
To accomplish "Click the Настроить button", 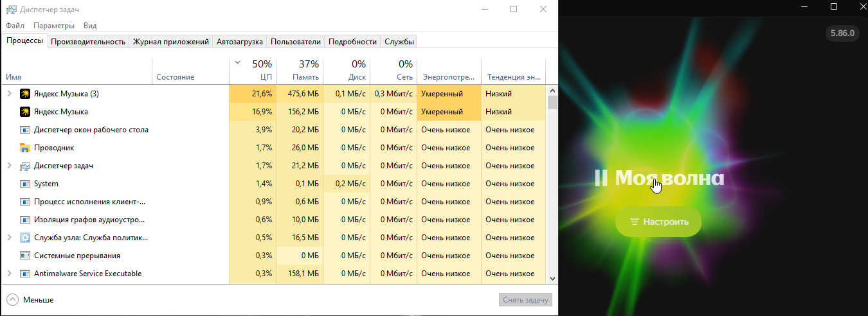I will tap(658, 222).
